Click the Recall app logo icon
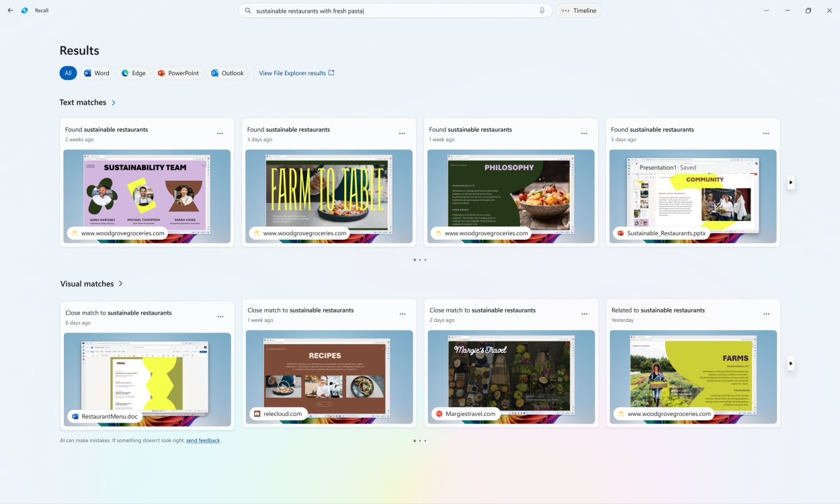Screen dimensions: 840x504 25,11
